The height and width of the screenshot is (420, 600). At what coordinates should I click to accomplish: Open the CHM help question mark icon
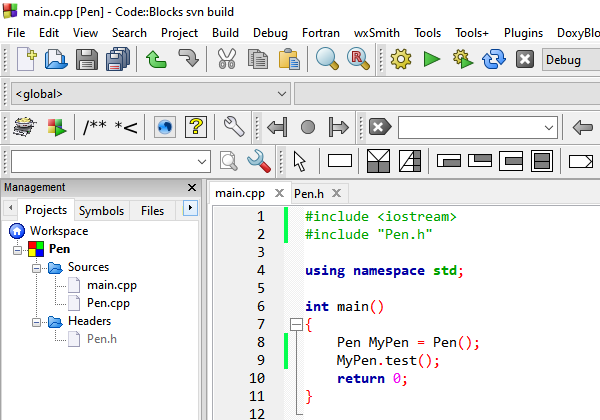[x=196, y=127]
